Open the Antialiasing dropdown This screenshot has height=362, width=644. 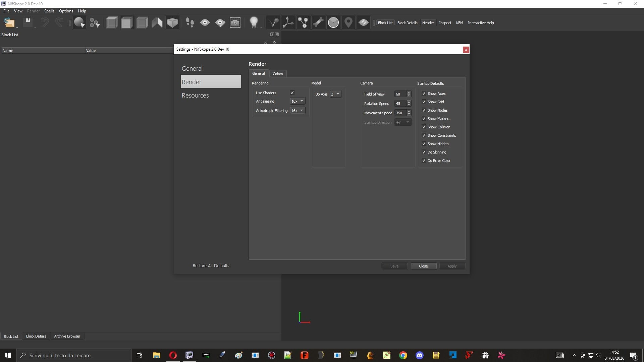pyautogui.click(x=298, y=101)
